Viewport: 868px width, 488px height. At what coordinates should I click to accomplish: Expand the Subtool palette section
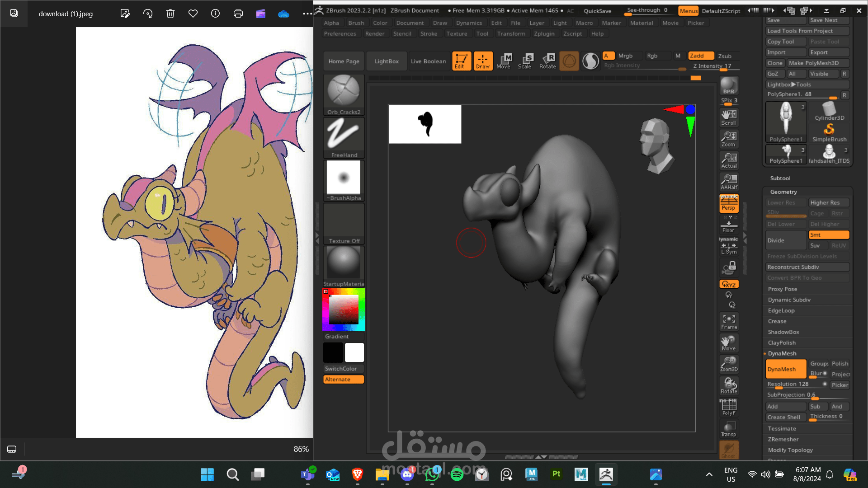[780, 178]
